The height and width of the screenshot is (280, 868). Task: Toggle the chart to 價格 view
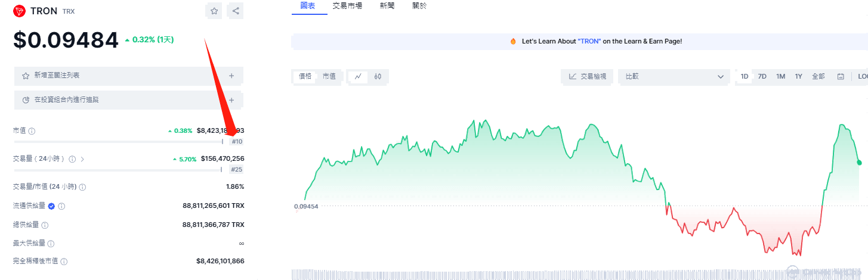[305, 76]
